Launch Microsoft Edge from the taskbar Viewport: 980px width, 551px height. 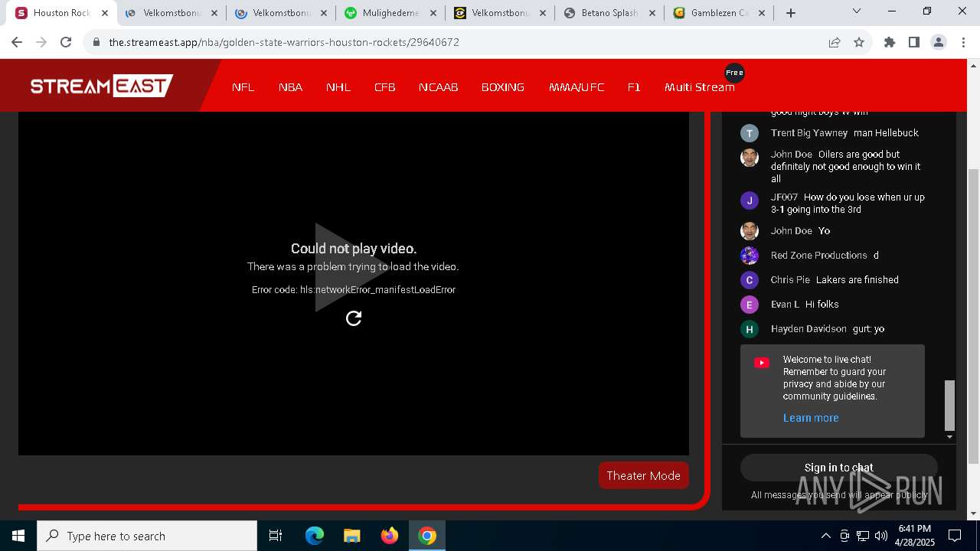coord(315,536)
